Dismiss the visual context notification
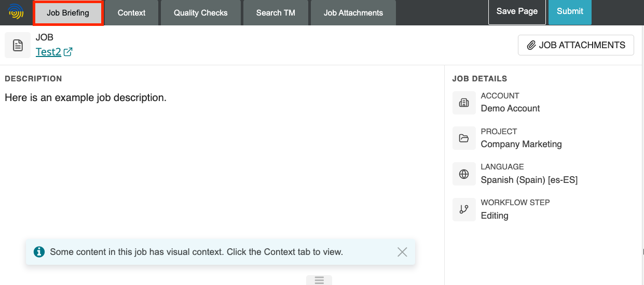The image size is (644, 285). click(x=402, y=252)
